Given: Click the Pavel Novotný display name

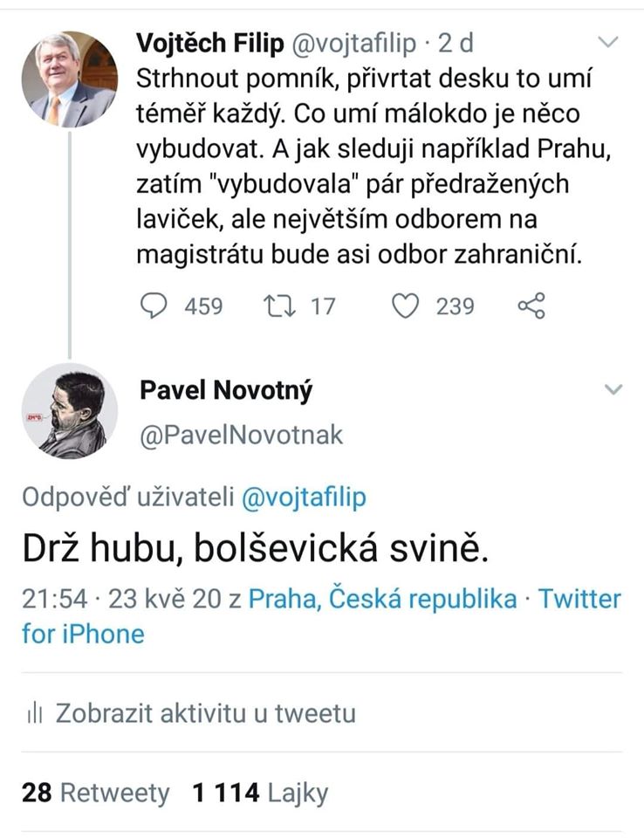Looking at the screenshot, I should point(226,390).
